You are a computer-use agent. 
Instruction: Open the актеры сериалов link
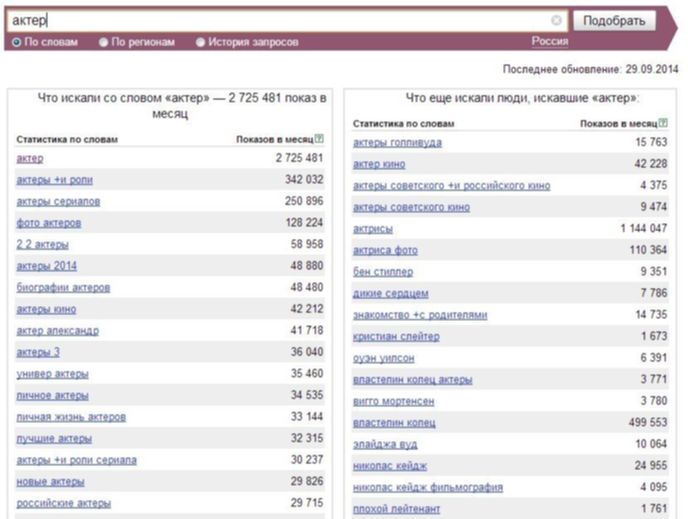[x=58, y=201]
